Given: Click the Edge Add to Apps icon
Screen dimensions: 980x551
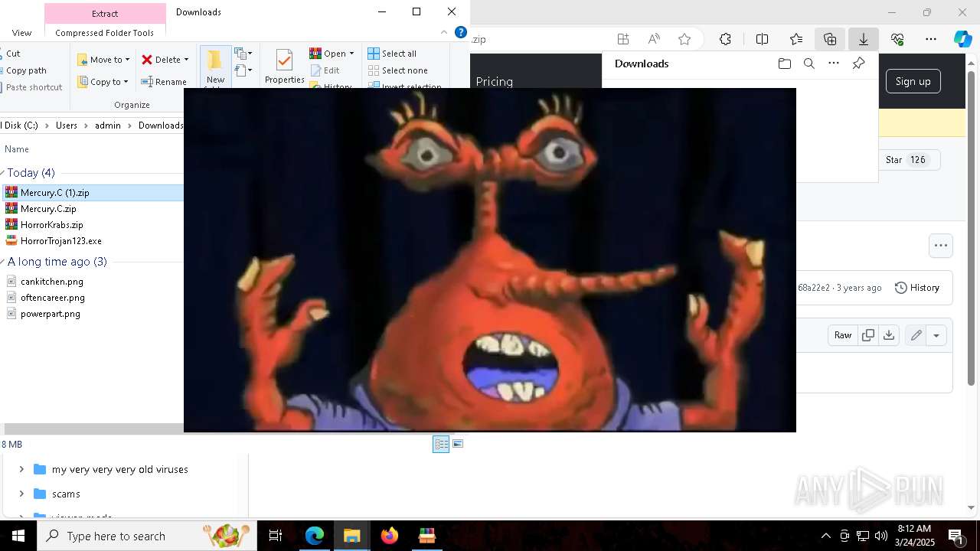Looking at the screenshot, I should pyautogui.click(x=623, y=39).
